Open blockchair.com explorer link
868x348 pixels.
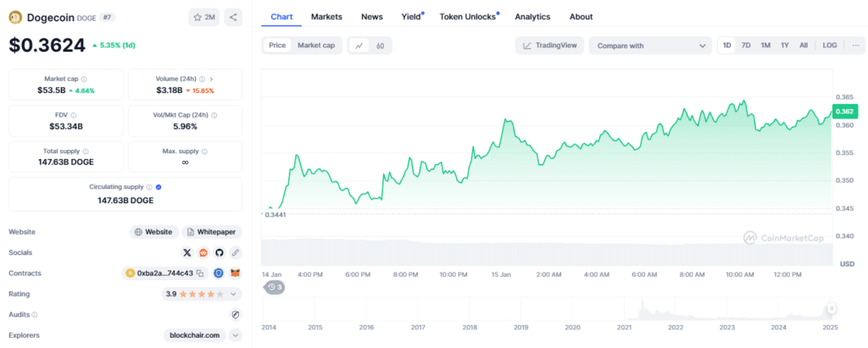(x=195, y=335)
